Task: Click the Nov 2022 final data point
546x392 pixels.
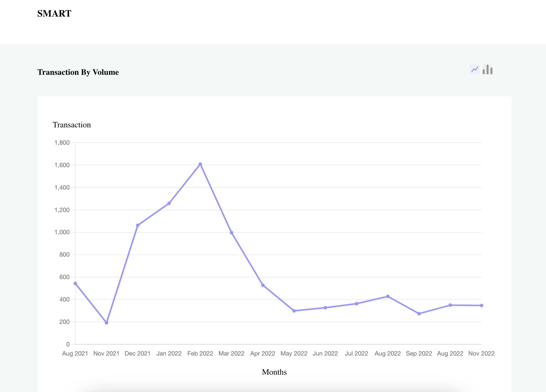Action: point(481,305)
